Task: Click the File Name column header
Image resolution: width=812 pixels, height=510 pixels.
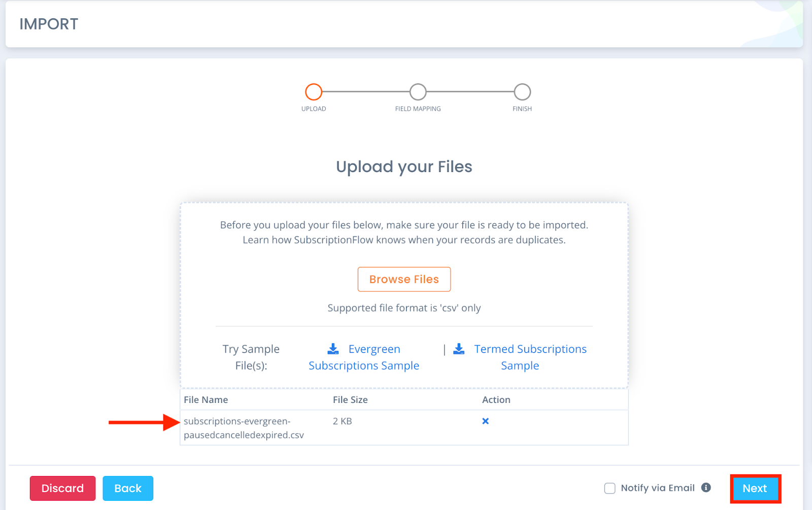Action: click(x=206, y=400)
